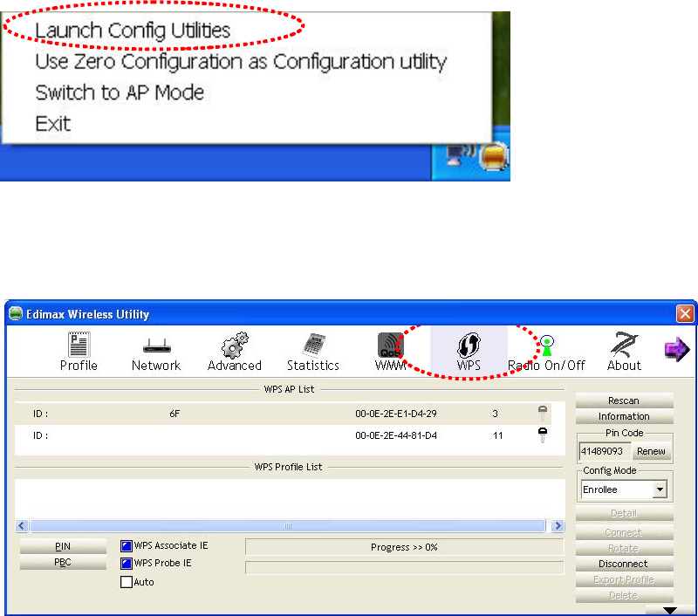Screen dimensions: 698x616
Task: Click lock icon for AP 00-0E-2E-44-81-D4
Action: (x=543, y=435)
